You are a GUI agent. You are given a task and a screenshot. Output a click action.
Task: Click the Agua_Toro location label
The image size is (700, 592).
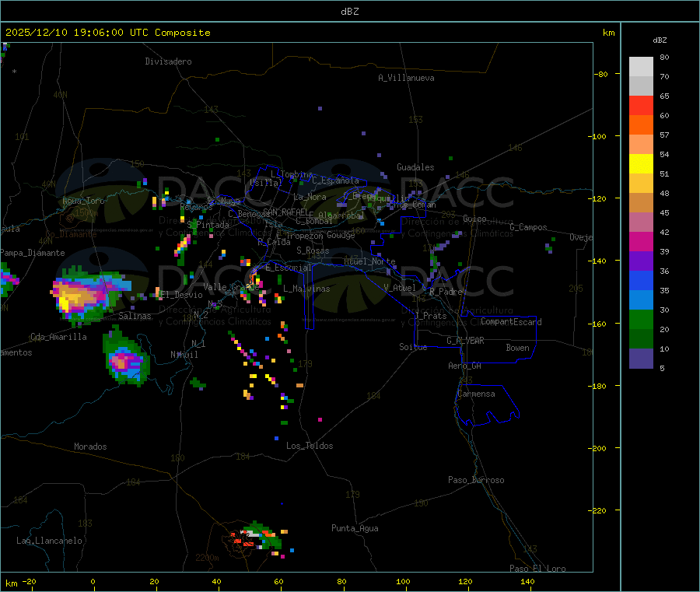pos(83,201)
